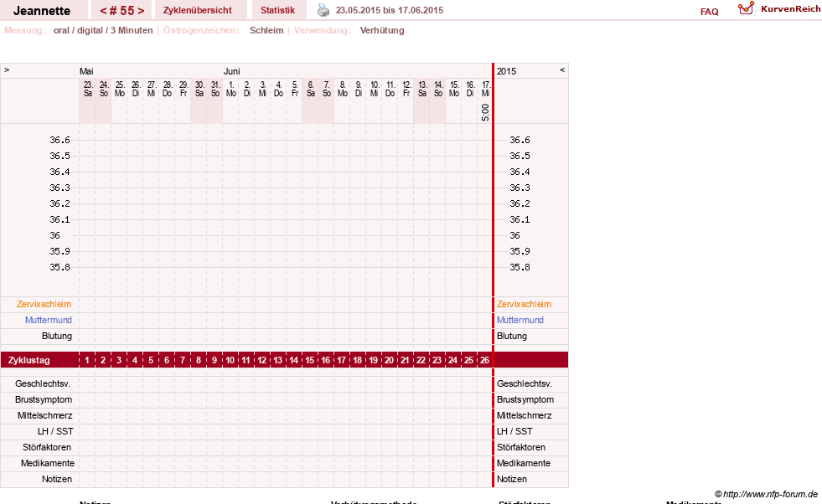Click the right Medikamente row label
The width and height of the screenshot is (822, 504).
pyautogui.click(x=524, y=463)
